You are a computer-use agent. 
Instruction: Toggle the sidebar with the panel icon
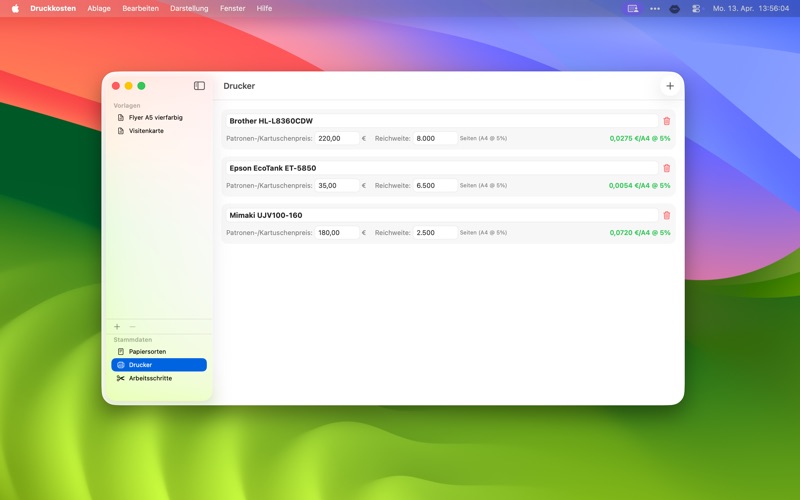[199, 86]
